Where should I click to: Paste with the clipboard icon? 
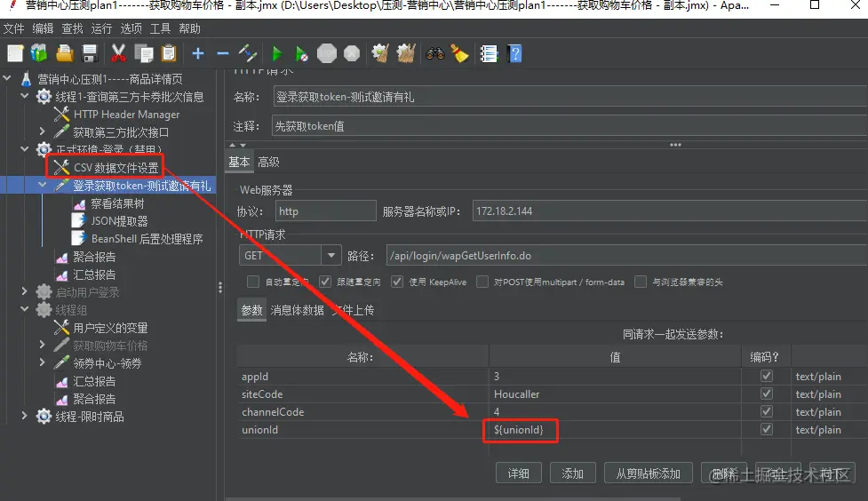click(169, 53)
